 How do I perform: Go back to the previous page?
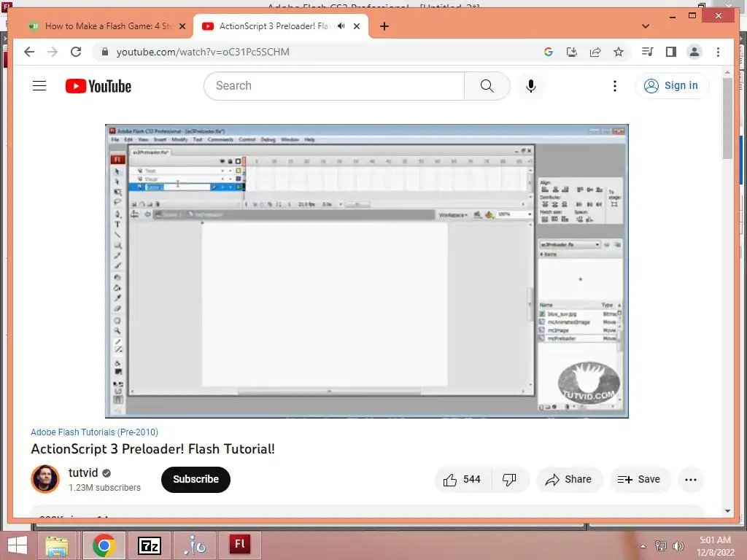pyautogui.click(x=29, y=52)
